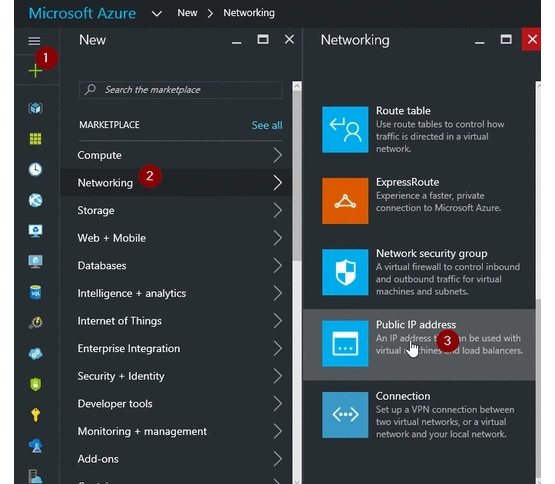The image size is (555, 484).
Task: Click the green grid All resources icon
Action: [35, 139]
